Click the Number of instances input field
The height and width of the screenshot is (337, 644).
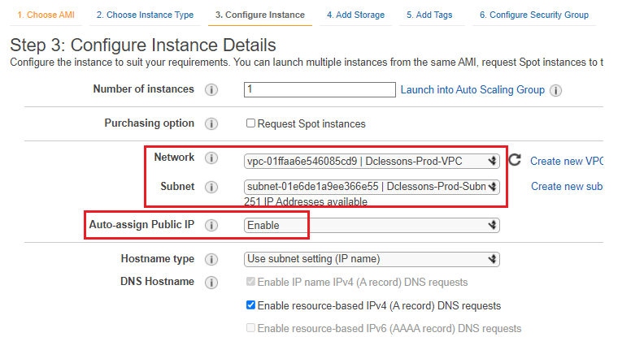tap(320, 90)
